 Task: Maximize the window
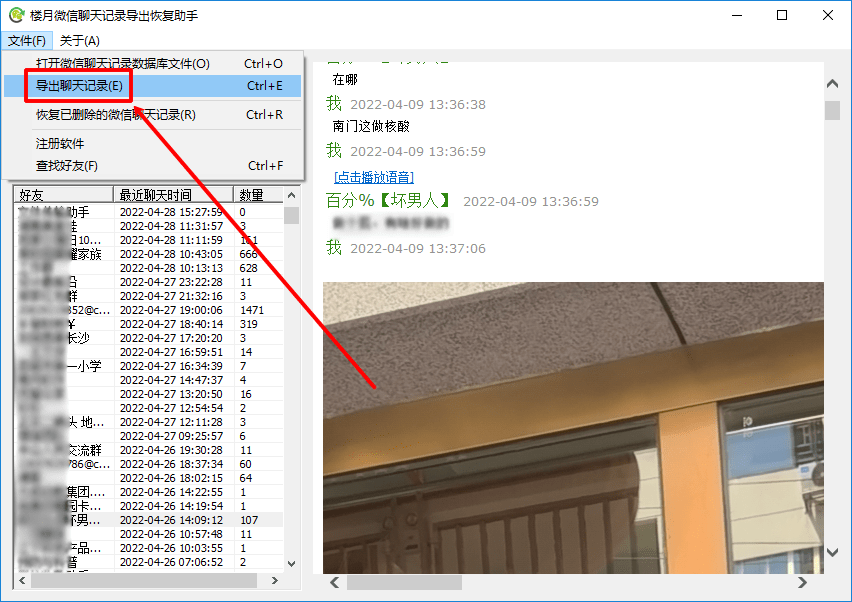(x=782, y=15)
